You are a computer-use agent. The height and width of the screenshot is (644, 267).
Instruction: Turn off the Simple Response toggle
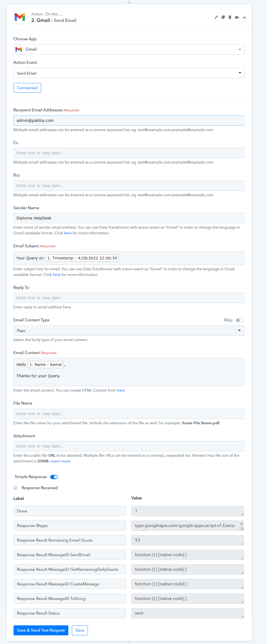pyautogui.click(x=54, y=477)
